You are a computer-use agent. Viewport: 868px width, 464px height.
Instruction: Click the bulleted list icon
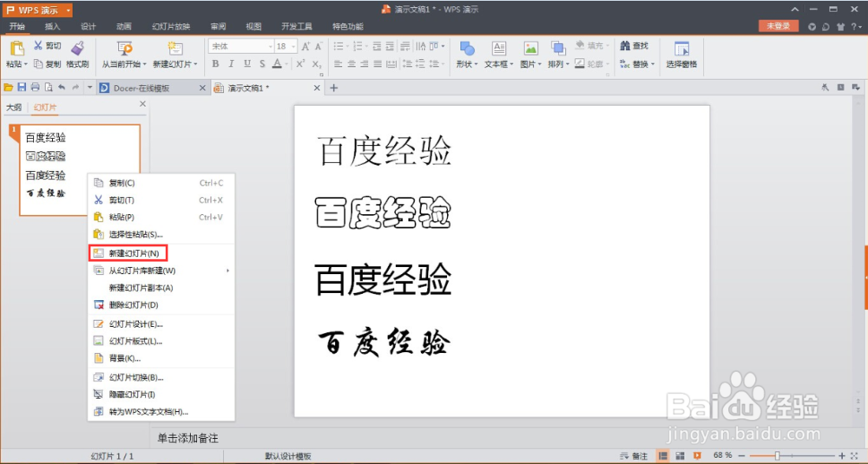click(339, 47)
